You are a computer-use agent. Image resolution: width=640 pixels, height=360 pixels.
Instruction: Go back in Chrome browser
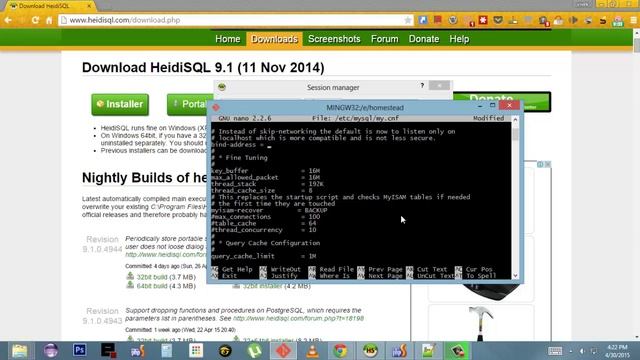[x=8, y=20]
